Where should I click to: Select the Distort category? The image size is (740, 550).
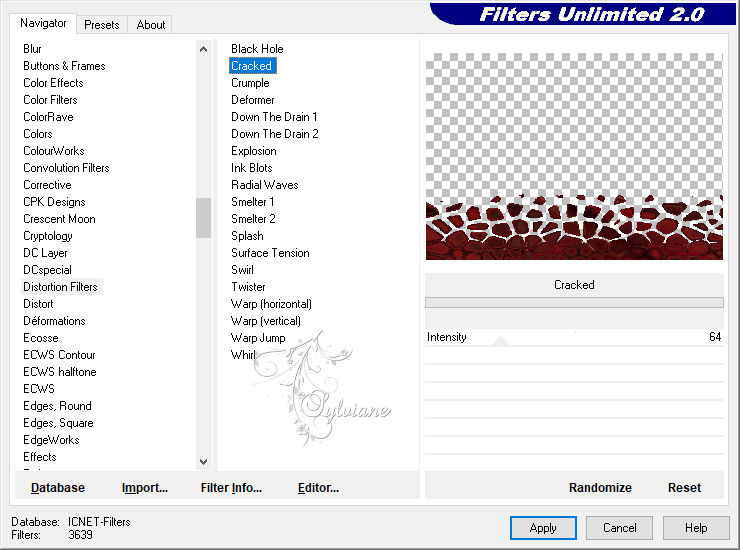pyautogui.click(x=38, y=304)
